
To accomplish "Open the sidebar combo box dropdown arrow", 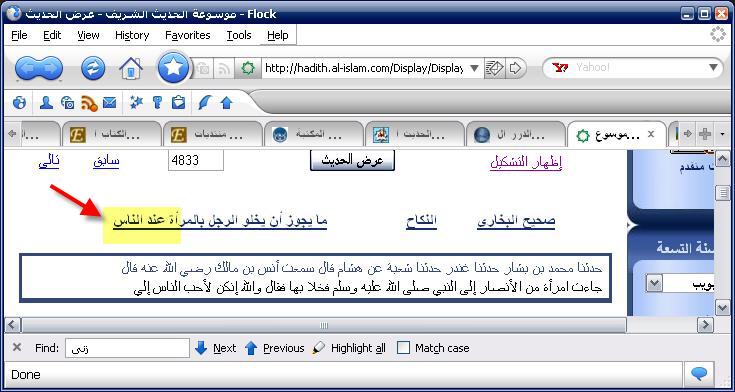I will click(653, 284).
